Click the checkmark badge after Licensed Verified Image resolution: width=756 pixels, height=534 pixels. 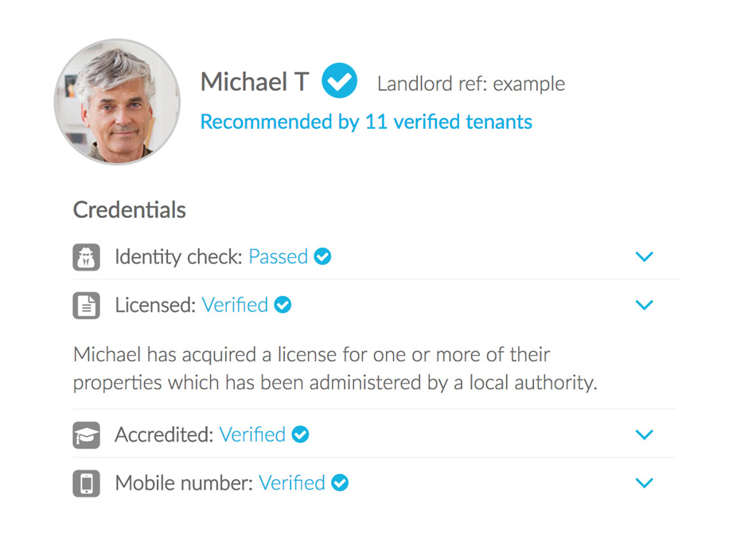tap(283, 305)
